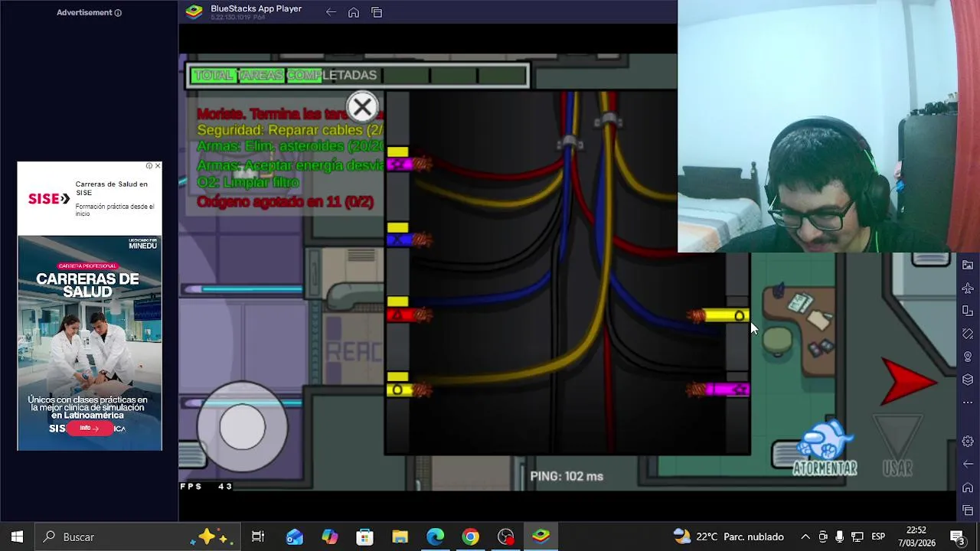Click the right magenta wire connector
The height and width of the screenshot is (551, 980).
click(x=718, y=390)
